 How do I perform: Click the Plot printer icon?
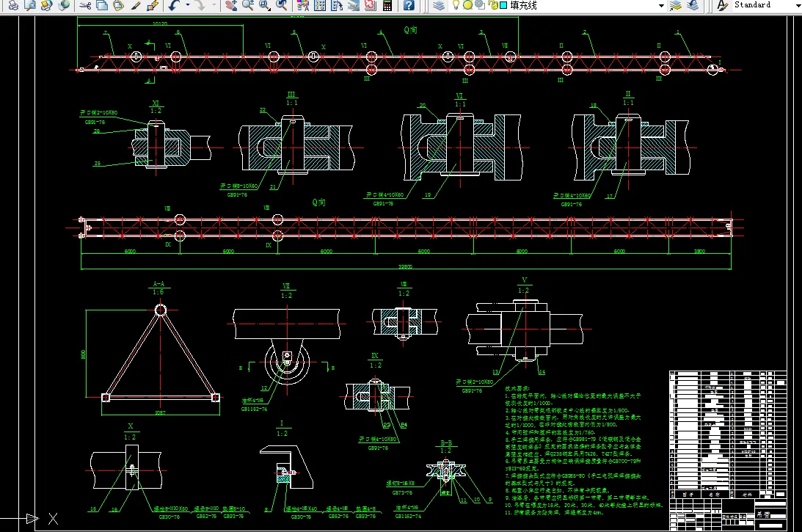coord(14,5)
